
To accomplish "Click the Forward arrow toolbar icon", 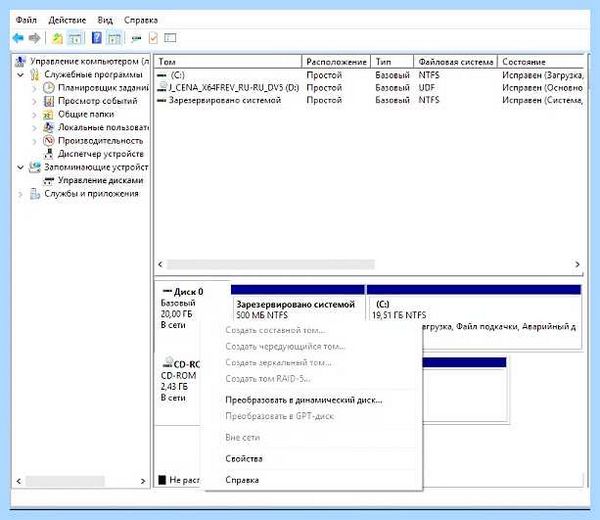I will click(x=34, y=38).
